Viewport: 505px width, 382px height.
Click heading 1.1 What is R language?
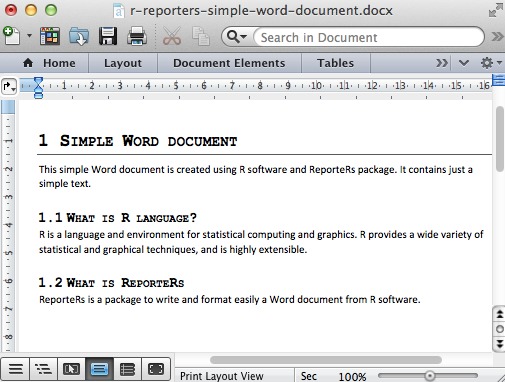pyautogui.click(x=117, y=218)
